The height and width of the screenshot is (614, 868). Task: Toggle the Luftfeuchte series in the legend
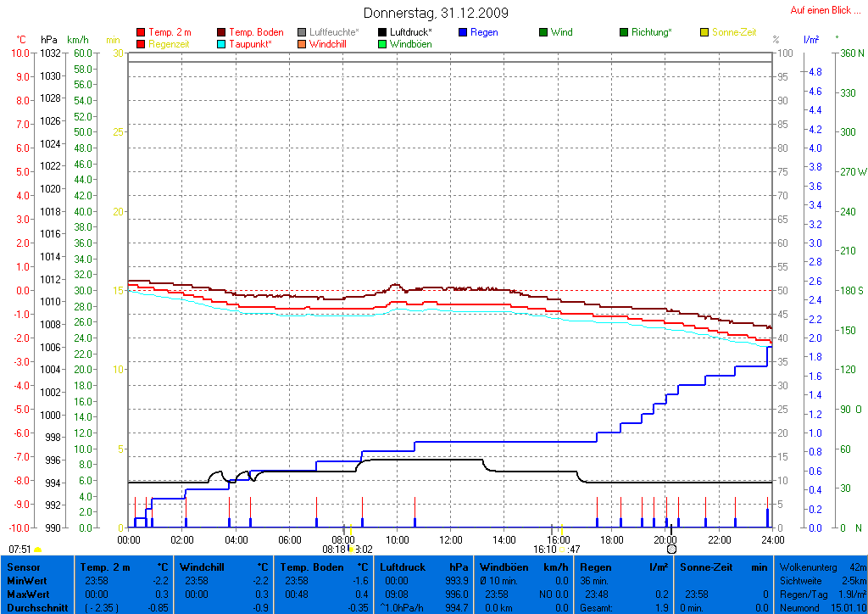[333, 32]
